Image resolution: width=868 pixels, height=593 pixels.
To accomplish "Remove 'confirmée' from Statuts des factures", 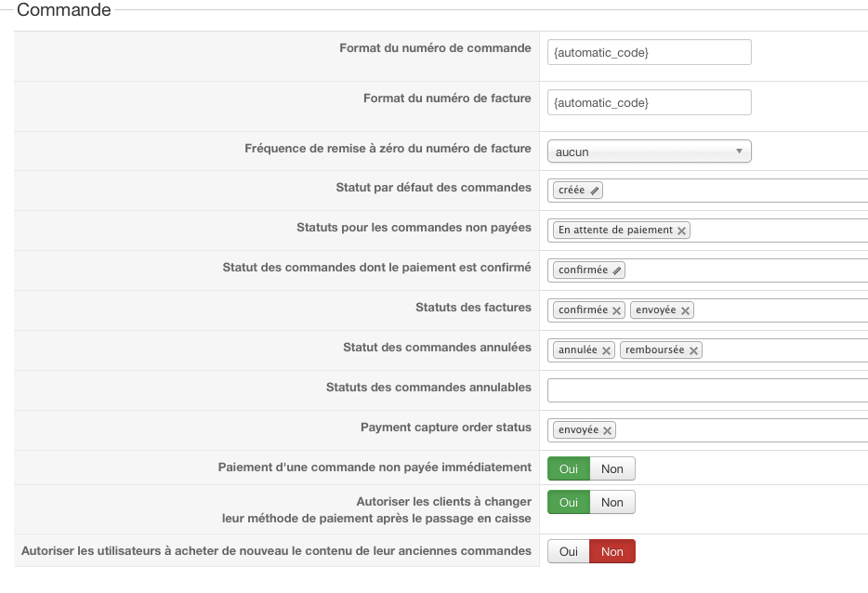I will [x=616, y=310].
